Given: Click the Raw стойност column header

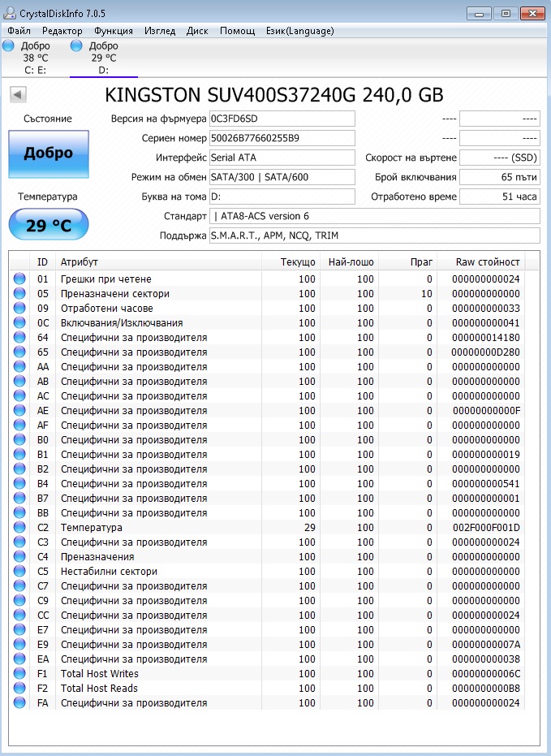Looking at the screenshot, I should tap(481, 261).
